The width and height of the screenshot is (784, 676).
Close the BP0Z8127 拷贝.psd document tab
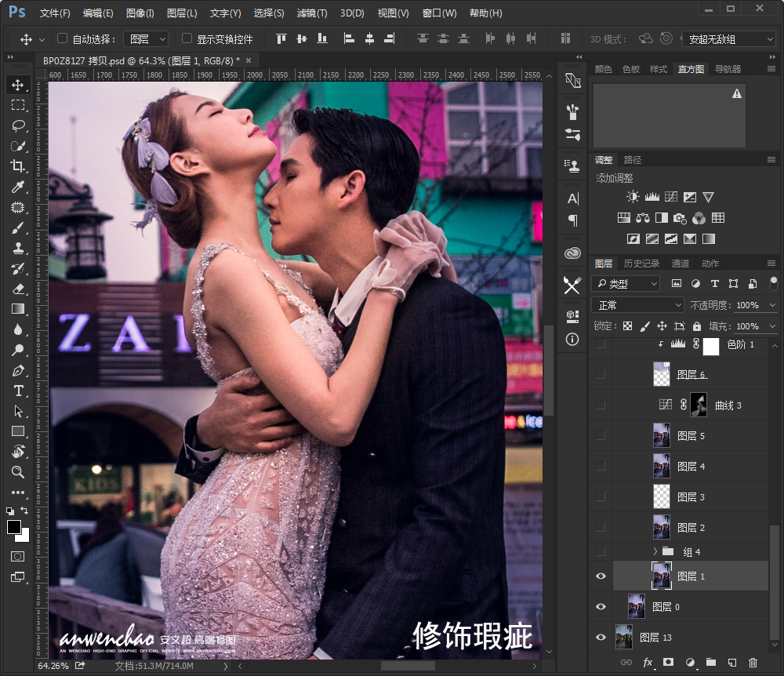249,60
